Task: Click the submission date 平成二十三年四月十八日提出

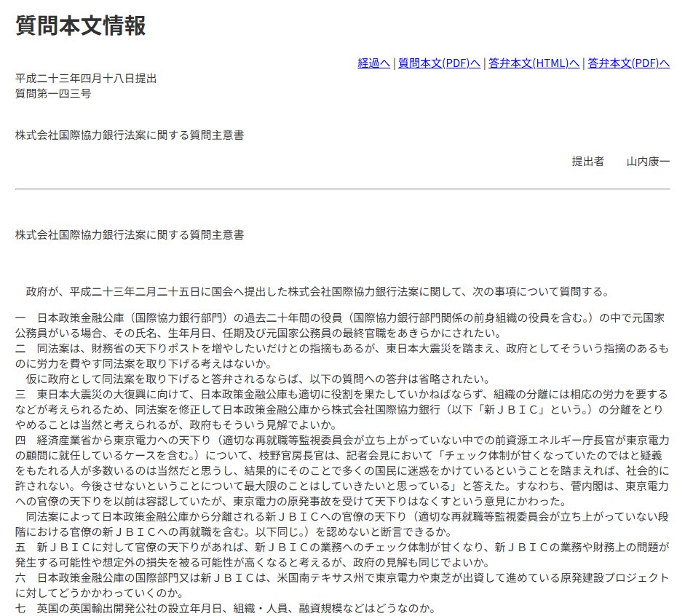Action: [x=86, y=79]
